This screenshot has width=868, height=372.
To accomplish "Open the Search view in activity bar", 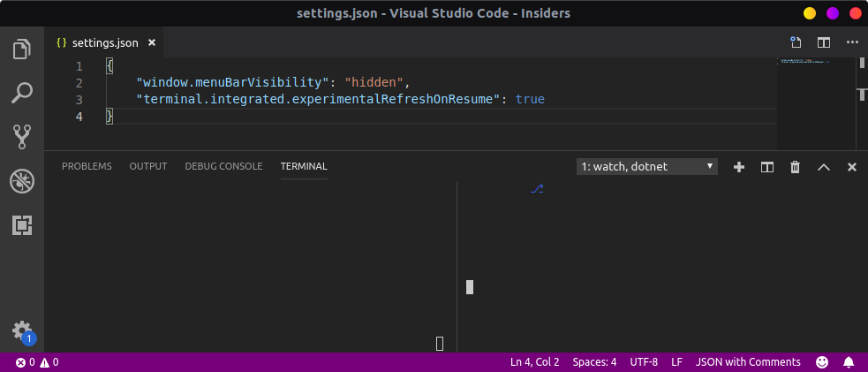I will pos(22,93).
